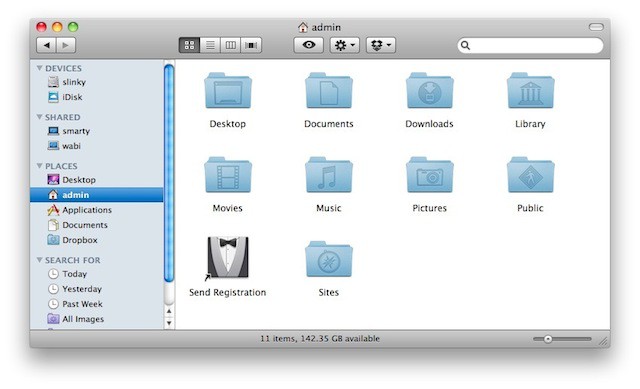Click the admin home icon in title bar
This screenshot has height=389, width=640.
pos(302,27)
